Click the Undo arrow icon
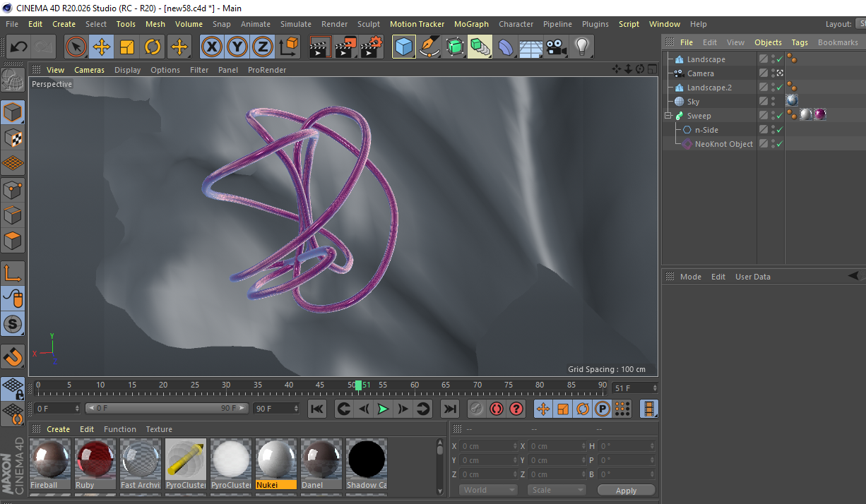The width and height of the screenshot is (866, 504). [19, 47]
